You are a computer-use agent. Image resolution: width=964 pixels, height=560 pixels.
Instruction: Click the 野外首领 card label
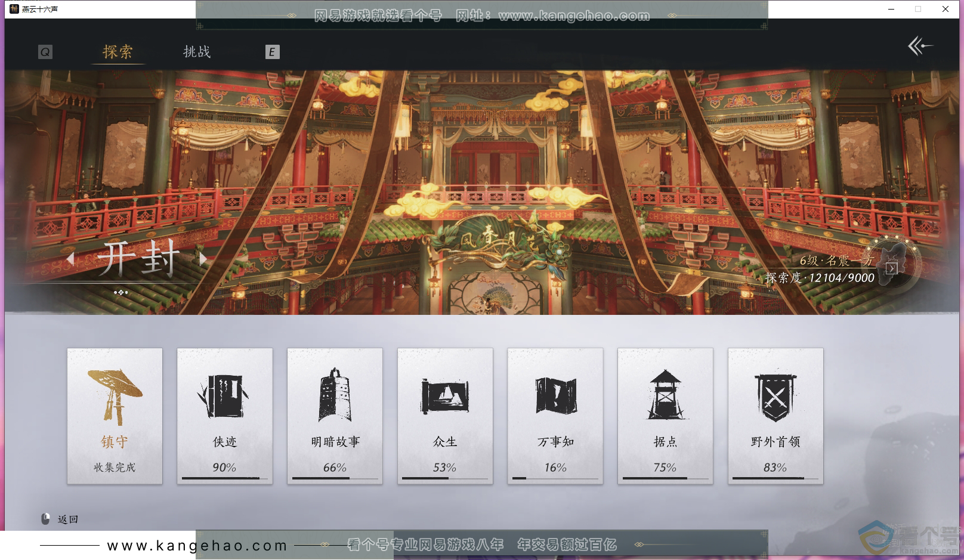point(775,442)
